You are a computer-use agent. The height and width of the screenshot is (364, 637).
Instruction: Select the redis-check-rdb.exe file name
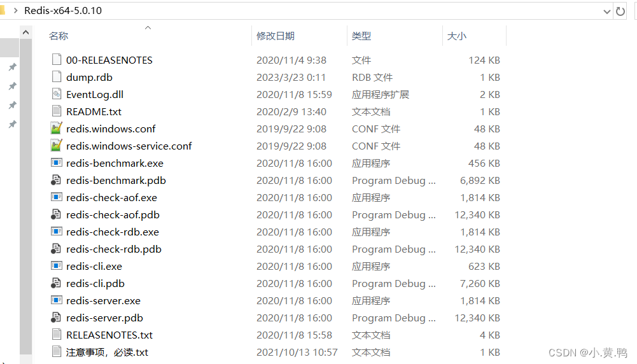113,232
